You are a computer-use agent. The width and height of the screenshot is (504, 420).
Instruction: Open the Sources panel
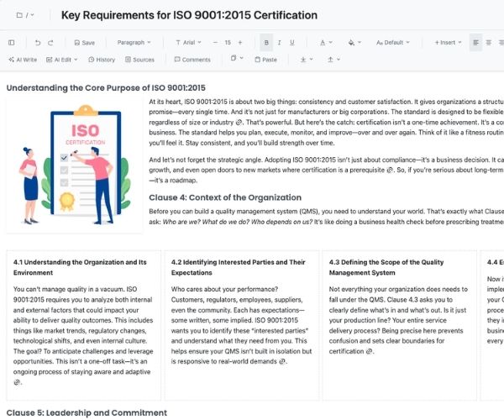pos(139,60)
